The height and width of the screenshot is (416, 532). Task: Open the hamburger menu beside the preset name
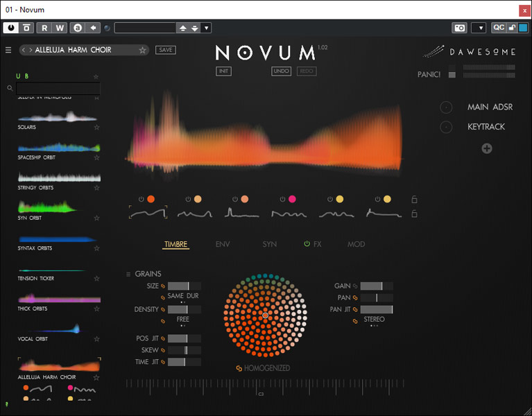click(8, 50)
